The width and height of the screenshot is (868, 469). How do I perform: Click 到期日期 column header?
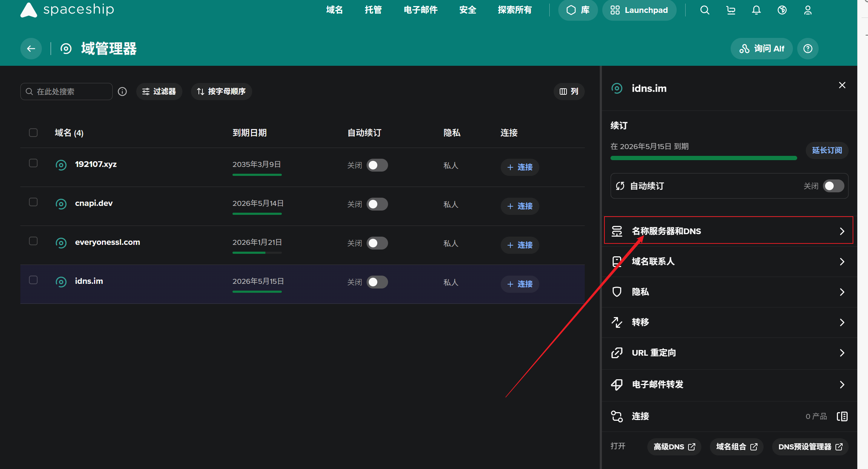pyautogui.click(x=250, y=133)
